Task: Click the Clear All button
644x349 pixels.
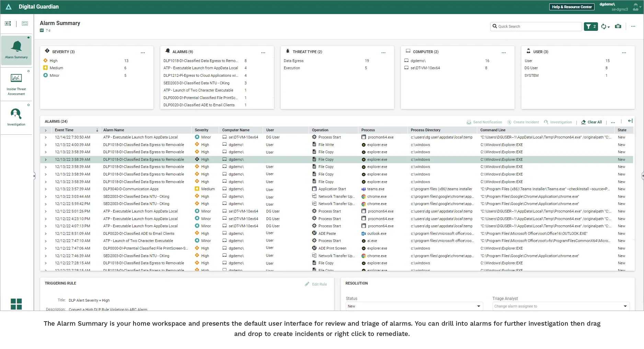Action: click(592, 122)
